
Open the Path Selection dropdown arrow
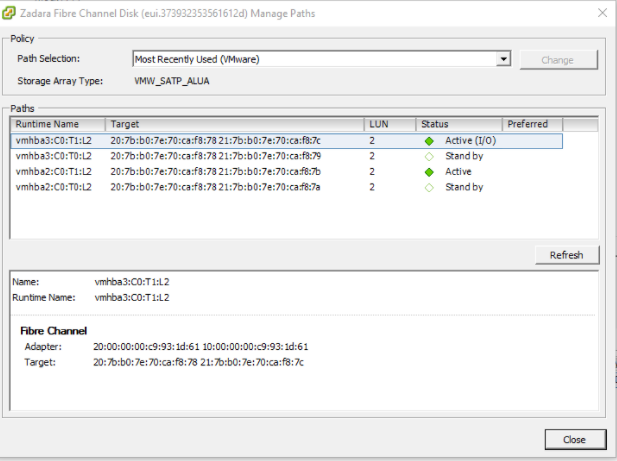[x=503, y=59]
